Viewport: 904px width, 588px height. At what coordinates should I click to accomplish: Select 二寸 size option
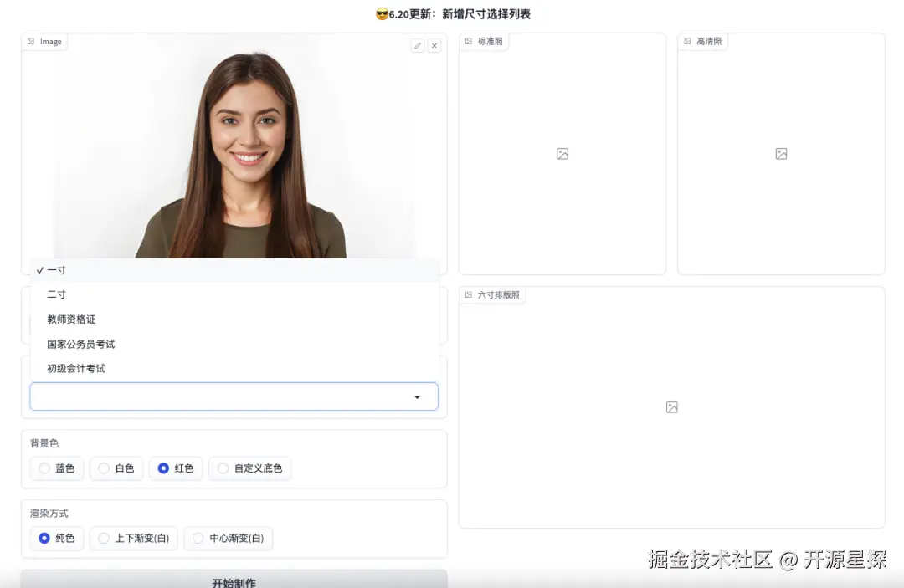coord(234,294)
